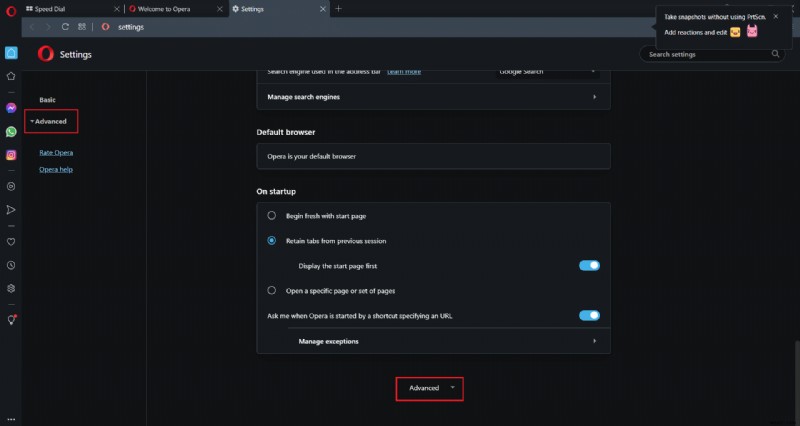Open the Flow send icon in sidebar
Screen dimensions: 800x426
pos(11,210)
